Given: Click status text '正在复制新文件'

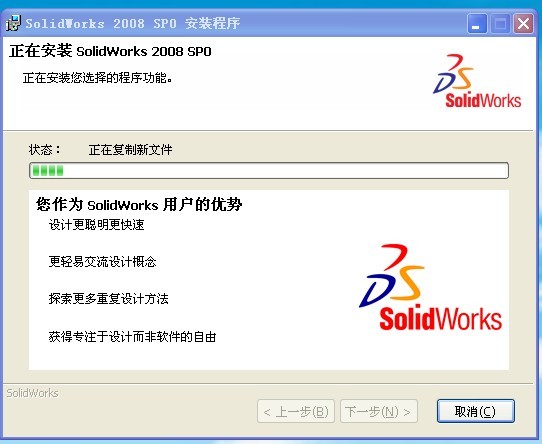Looking at the screenshot, I should 130,150.
